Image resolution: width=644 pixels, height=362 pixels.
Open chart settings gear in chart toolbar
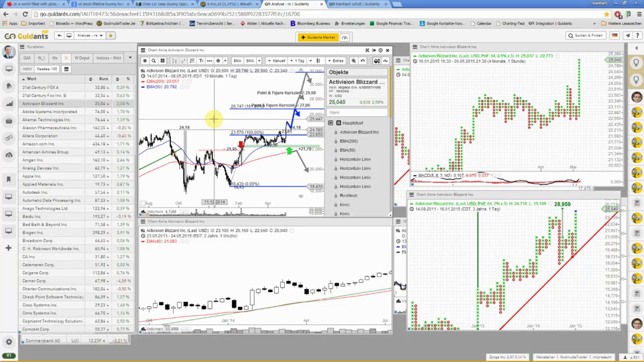[x=145, y=61]
